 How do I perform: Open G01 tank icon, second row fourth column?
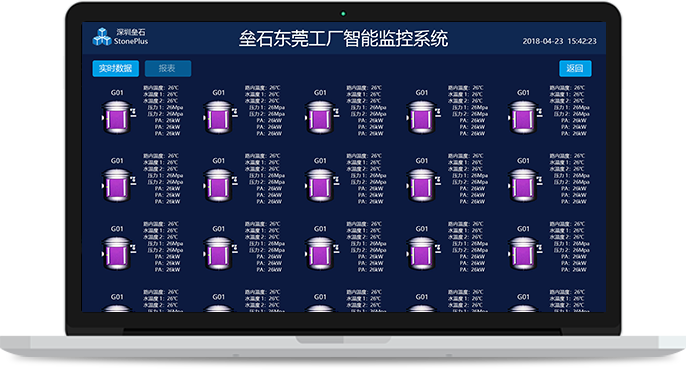click(x=423, y=185)
